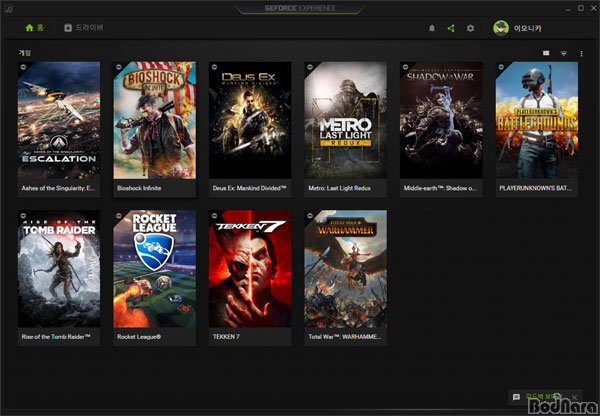Maximize the GeForce Experience window
This screenshot has width=600, height=416.
click(x=581, y=8)
